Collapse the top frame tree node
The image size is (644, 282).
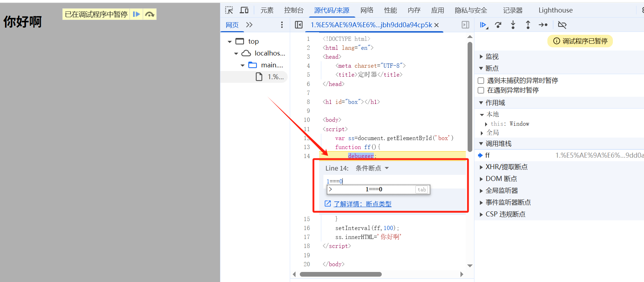tap(230, 42)
